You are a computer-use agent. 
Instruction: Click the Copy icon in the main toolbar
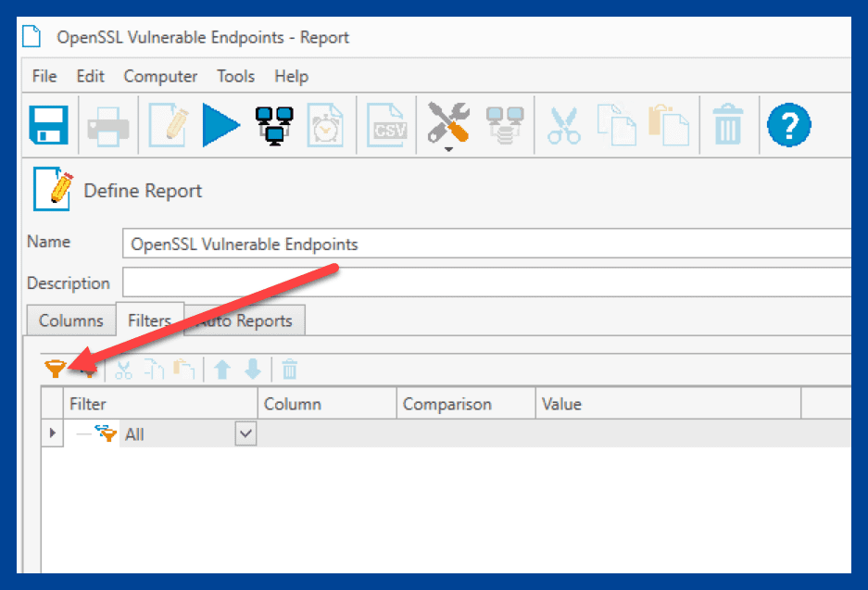(617, 125)
